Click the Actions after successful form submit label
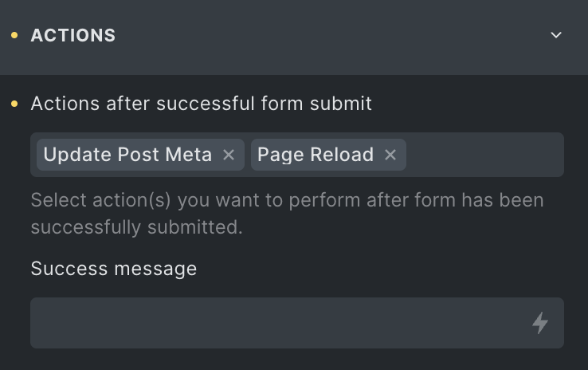Image resolution: width=588 pixels, height=370 pixels. pos(202,104)
